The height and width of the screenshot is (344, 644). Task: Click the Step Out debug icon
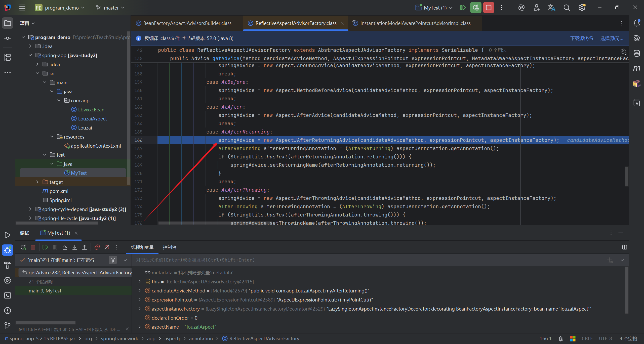85,247
